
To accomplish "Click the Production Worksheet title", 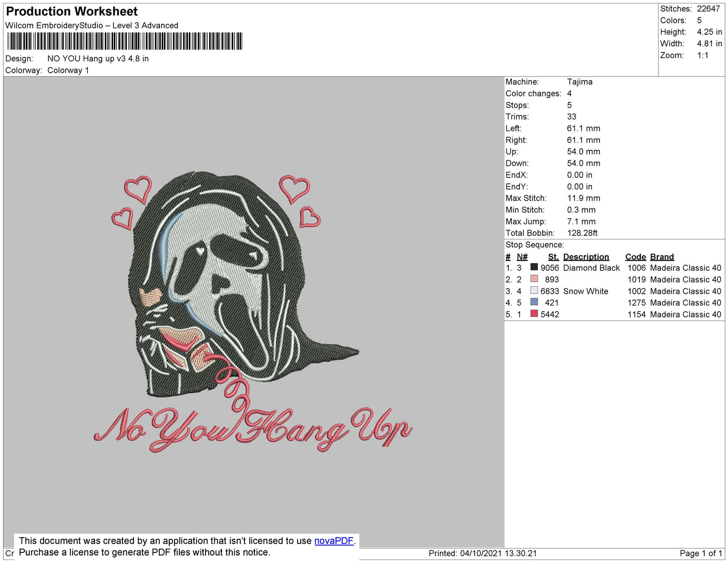I will click(72, 11).
